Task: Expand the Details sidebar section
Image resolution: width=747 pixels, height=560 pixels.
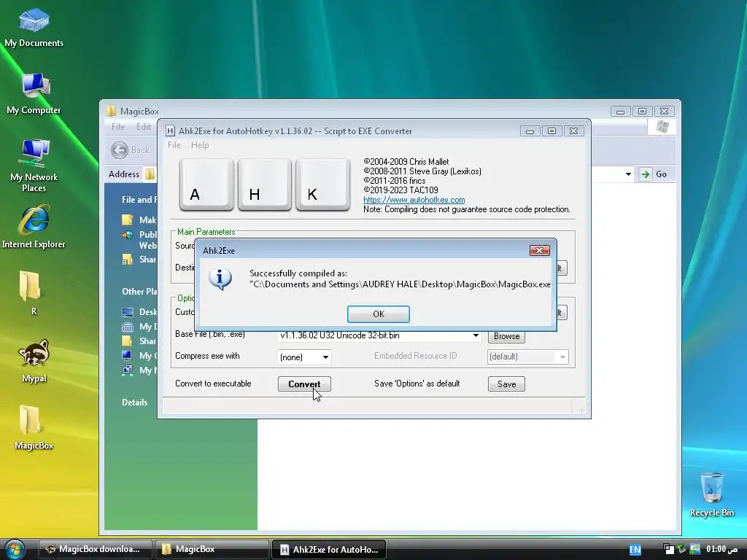Action: click(x=135, y=402)
